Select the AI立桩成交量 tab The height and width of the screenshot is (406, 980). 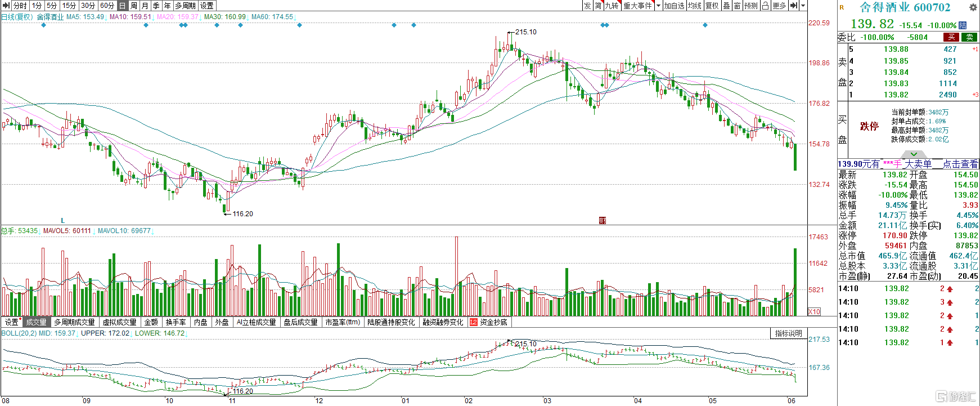pos(256,322)
